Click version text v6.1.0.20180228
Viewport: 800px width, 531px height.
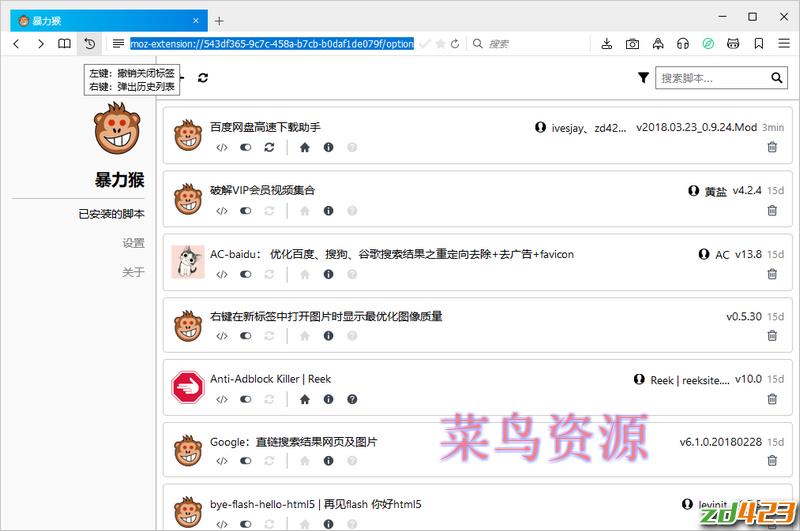coord(720,442)
